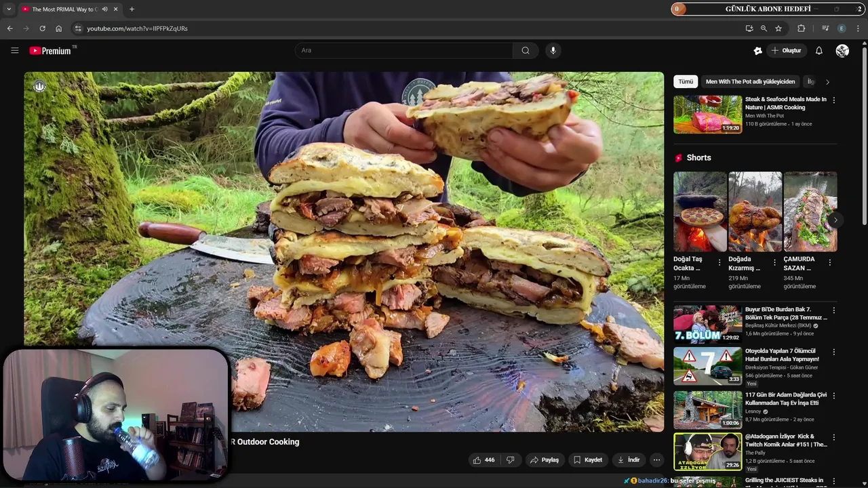Open Doğal Taş Ocakta short thumbnail
This screenshot has width=868, height=488.
pyautogui.click(x=700, y=211)
